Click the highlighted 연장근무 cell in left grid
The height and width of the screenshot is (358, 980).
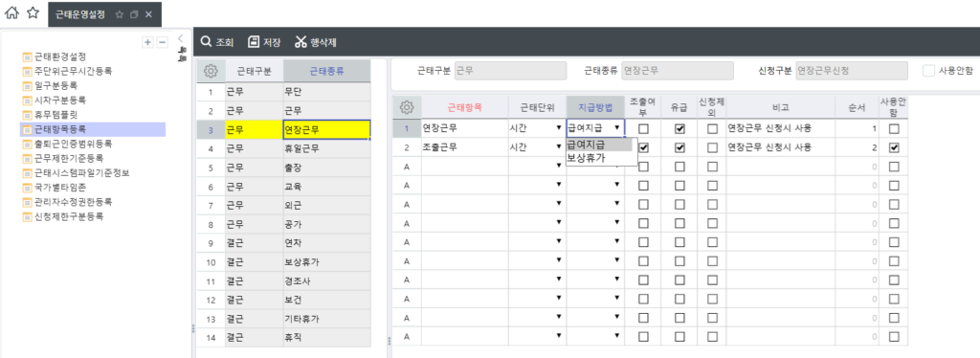pyautogui.click(x=327, y=130)
